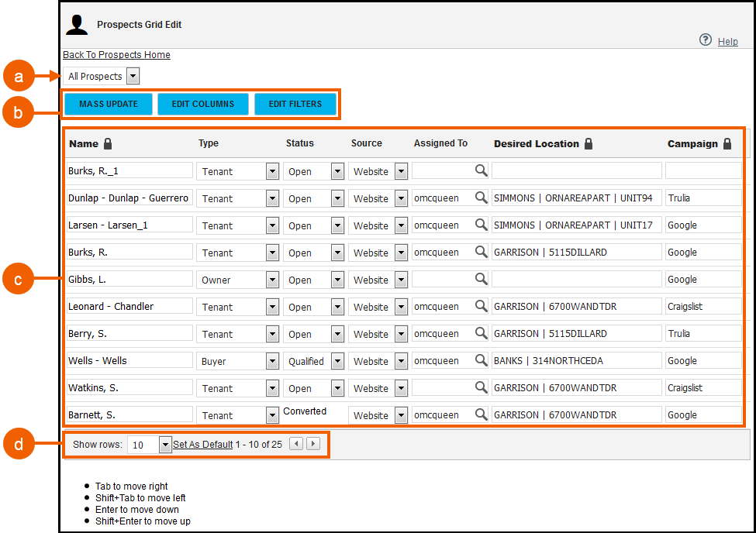Click the Edit Filters button

[x=295, y=104]
